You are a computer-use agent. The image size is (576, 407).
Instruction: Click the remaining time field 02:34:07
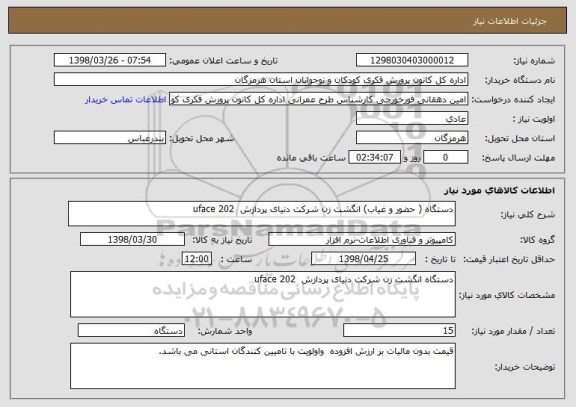pyautogui.click(x=374, y=157)
